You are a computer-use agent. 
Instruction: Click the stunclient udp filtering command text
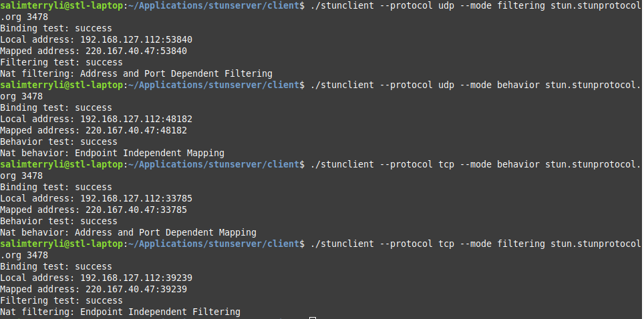(475, 6)
